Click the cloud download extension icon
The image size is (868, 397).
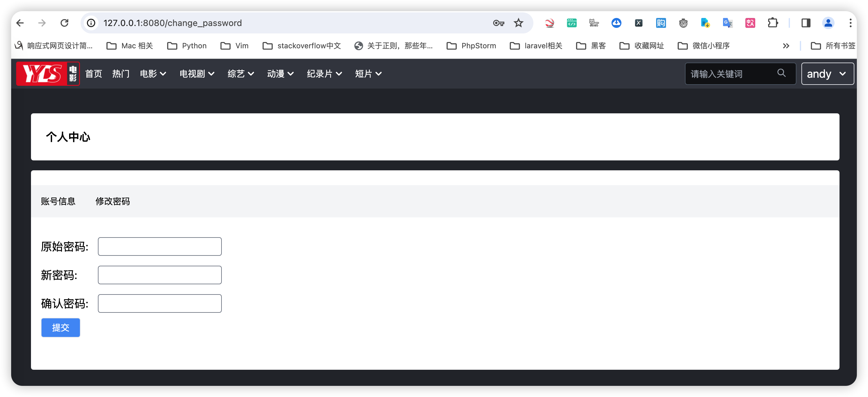point(616,23)
